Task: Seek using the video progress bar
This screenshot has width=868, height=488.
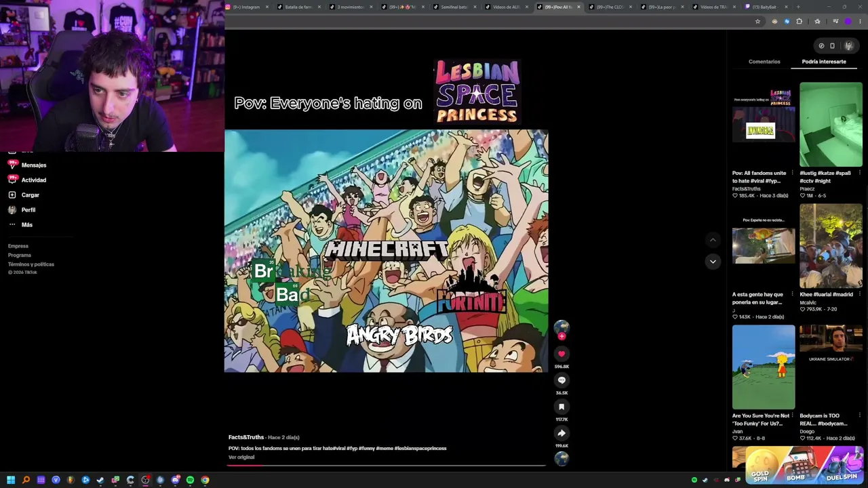Action: pyautogui.click(x=387, y=466)
